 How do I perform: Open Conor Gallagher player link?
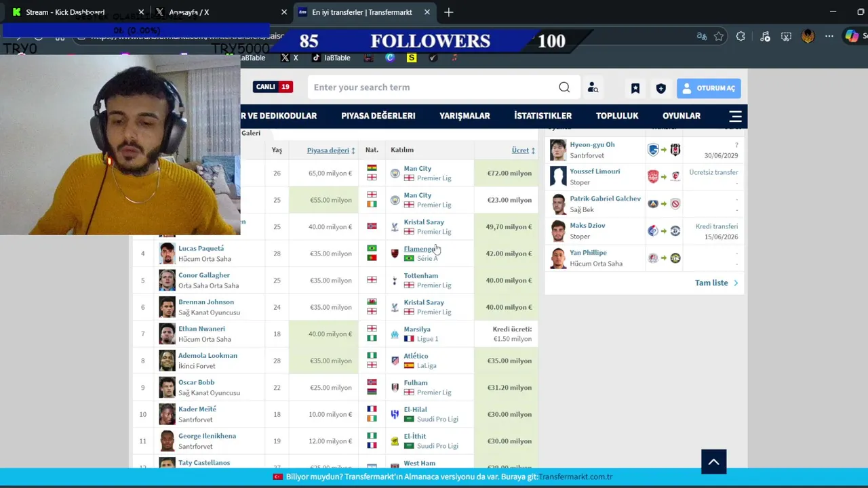(x=204, y=275)
